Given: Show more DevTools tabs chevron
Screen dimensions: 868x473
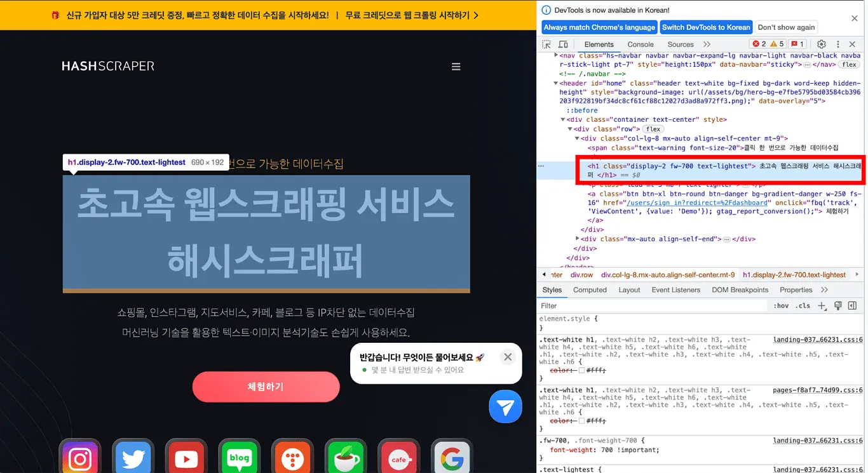Looking at the screenshot, I should pyautogui.click(x=707, y=44).
